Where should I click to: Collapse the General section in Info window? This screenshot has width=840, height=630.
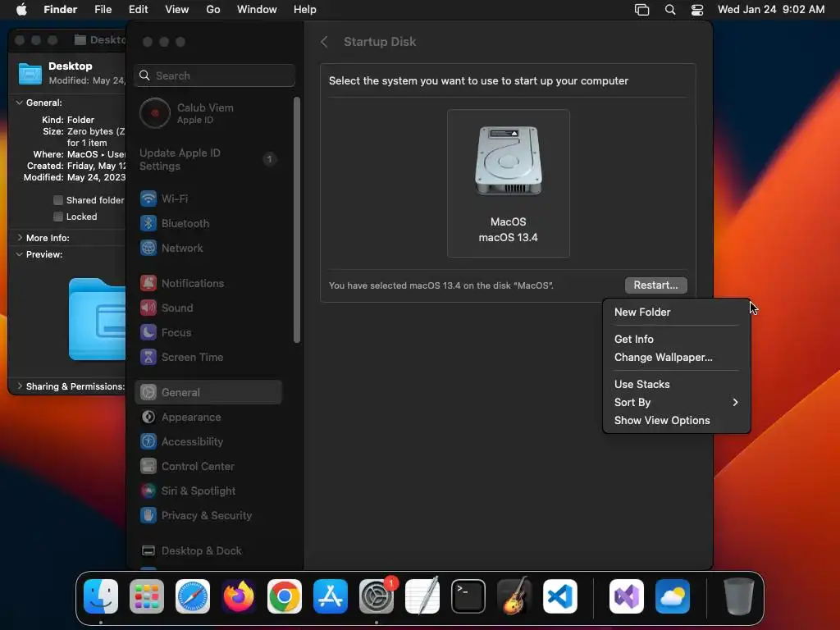[20, 103]
